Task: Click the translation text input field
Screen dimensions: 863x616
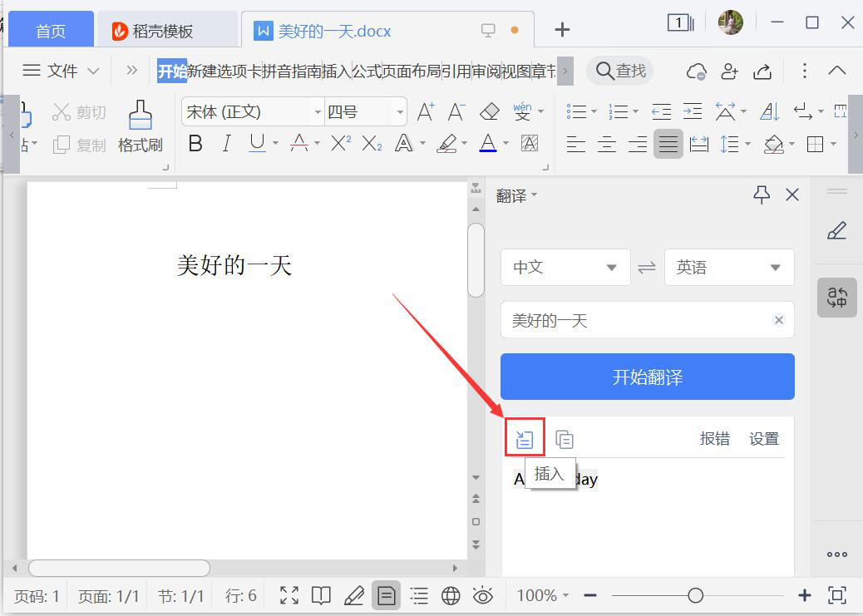Action: click(x=636, y=320)
